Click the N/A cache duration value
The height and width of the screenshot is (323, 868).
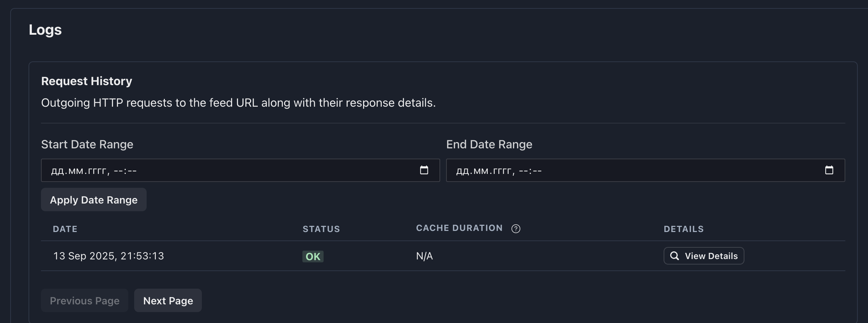click(424, 256)
